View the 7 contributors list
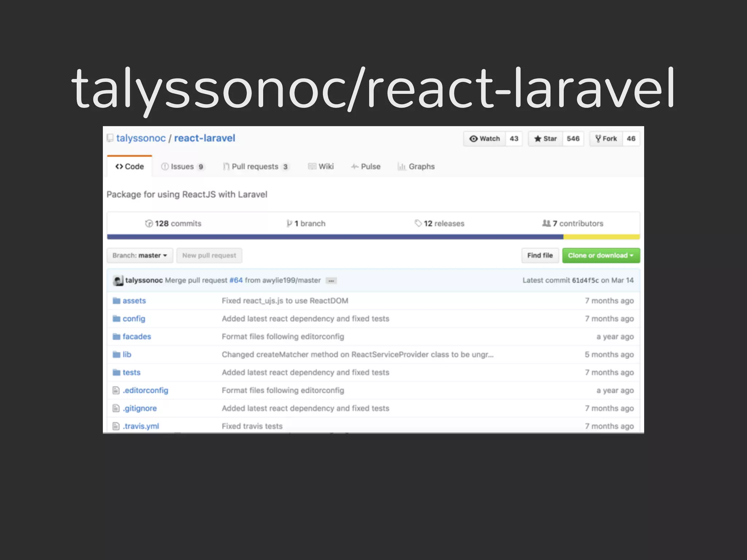 tap(573, 223)
